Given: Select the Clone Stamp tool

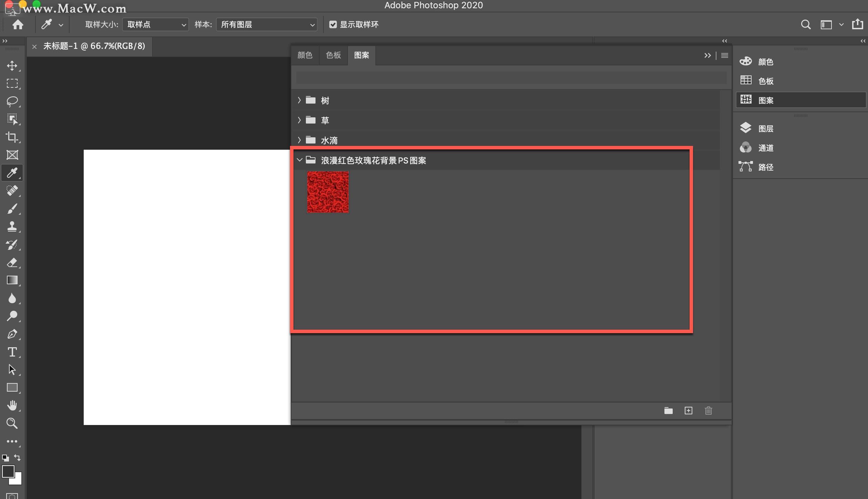Looking at the screenshot, I should [x=12, y=226].
